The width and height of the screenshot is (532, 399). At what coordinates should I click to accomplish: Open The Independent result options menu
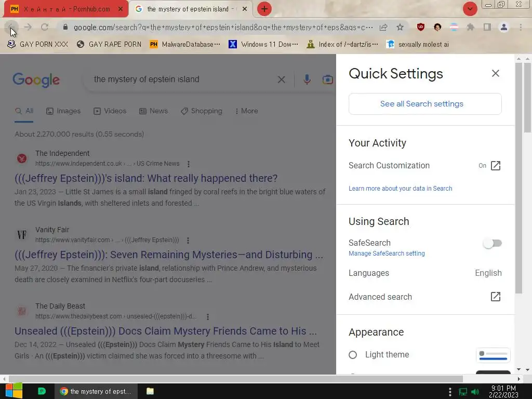point(189,164)
